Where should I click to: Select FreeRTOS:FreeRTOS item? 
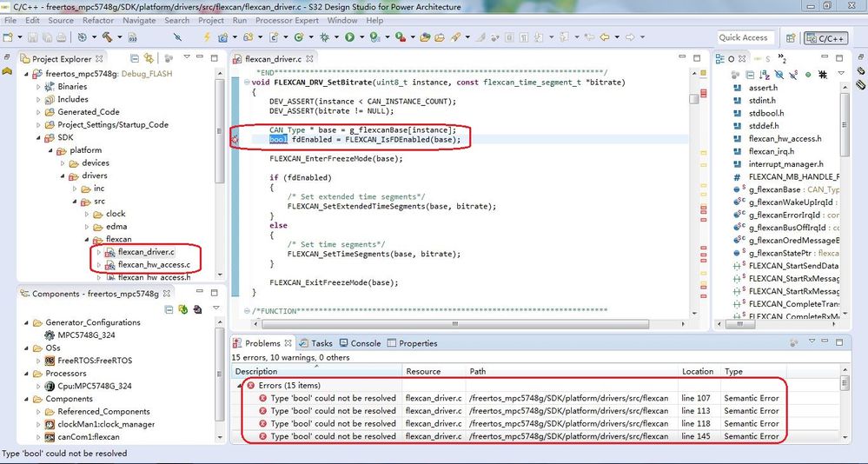pyautogui.click(x=96, y=361)
